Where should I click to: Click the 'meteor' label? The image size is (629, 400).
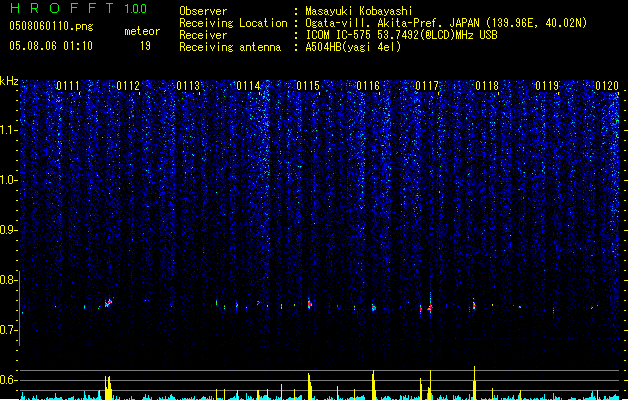pos(142,31)
